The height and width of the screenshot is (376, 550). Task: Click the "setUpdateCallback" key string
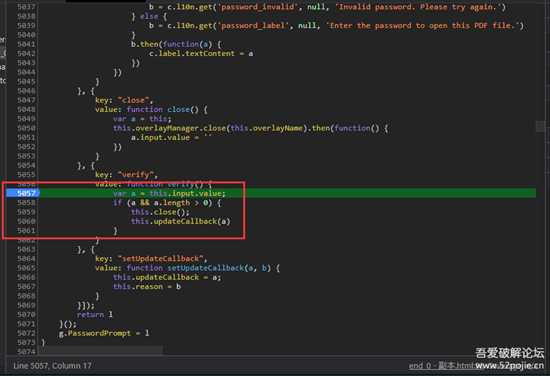(x=161, y=258)
